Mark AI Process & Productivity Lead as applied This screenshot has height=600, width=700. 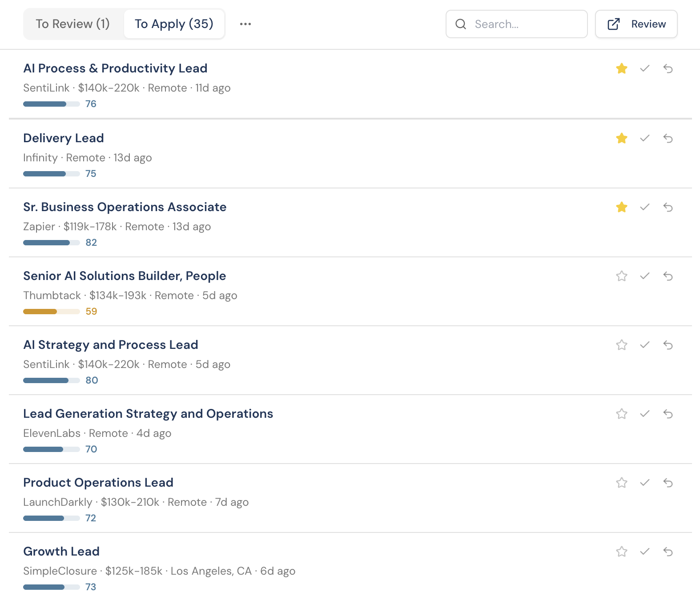click(645, 68)
